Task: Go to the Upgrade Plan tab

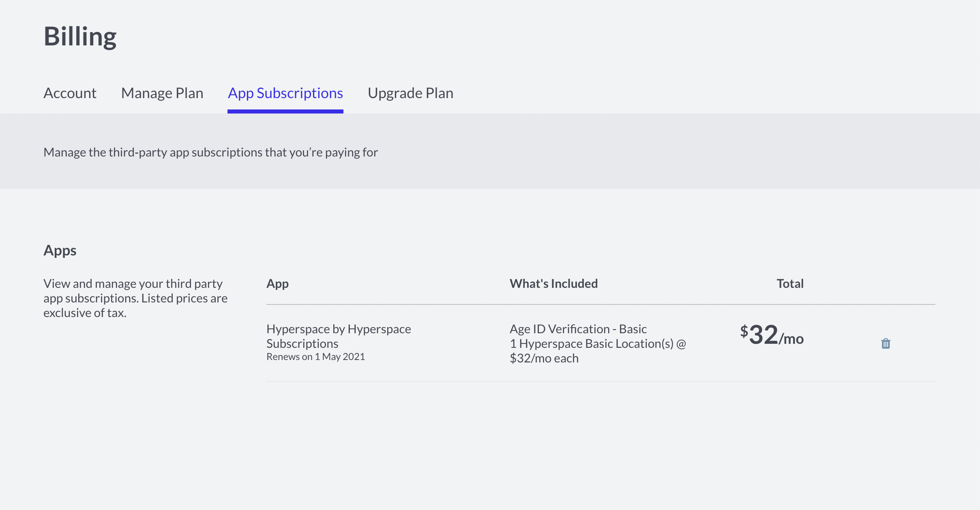Action: [x=410, y=93]
